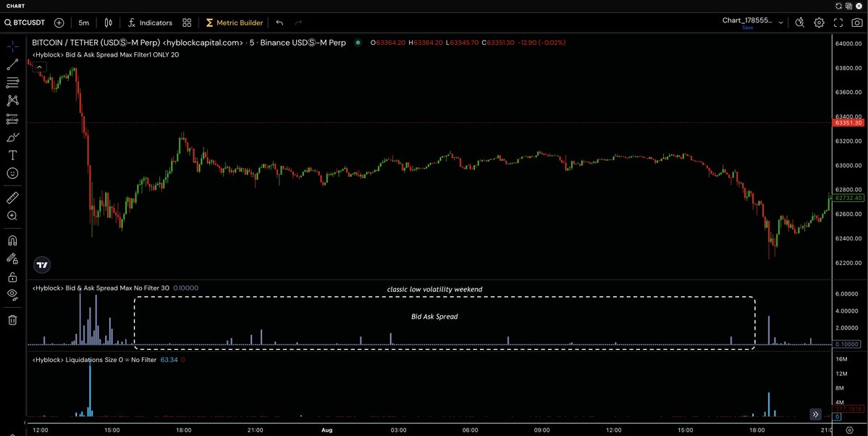Click the 64000.00 price scale label
868x436 pixels.
click(x=848, y=43)
